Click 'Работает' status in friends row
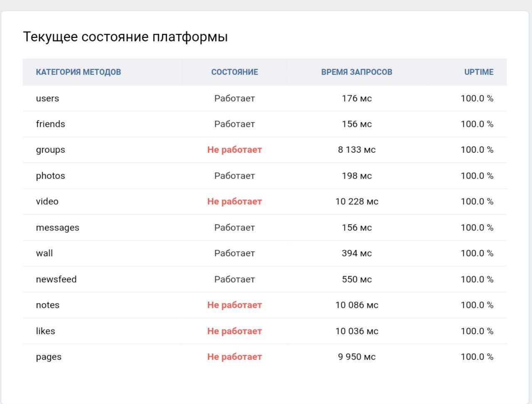The image size is (532, 404). click(x=234, y=124)
